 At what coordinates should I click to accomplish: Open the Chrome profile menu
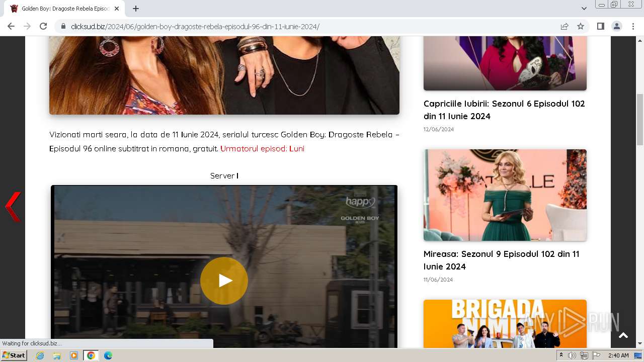617,26
